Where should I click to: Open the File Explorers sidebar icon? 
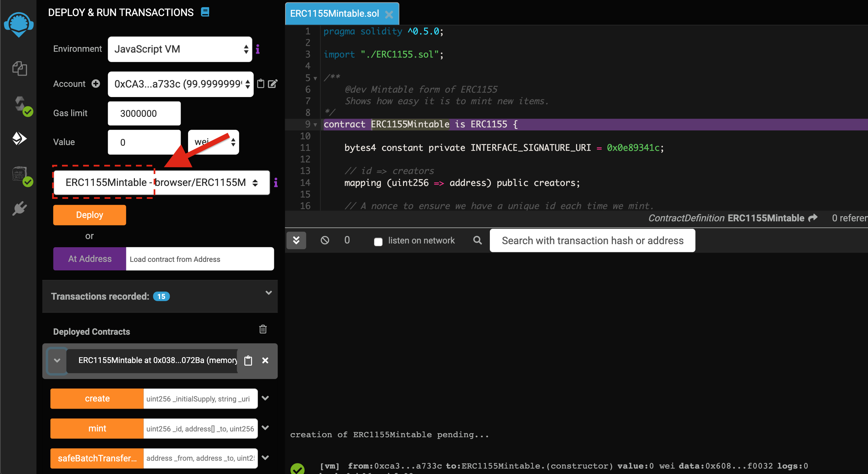click(x=19, y=68)
